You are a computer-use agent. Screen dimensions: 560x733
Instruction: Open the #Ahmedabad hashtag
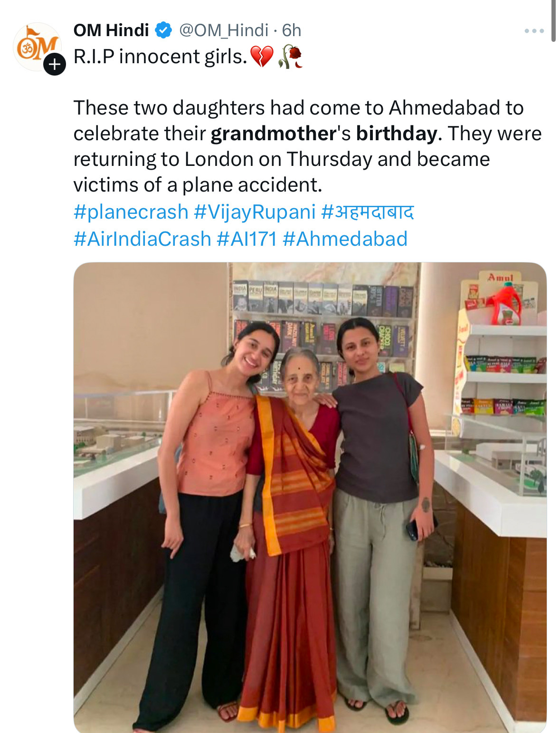(x=345, y=239)
